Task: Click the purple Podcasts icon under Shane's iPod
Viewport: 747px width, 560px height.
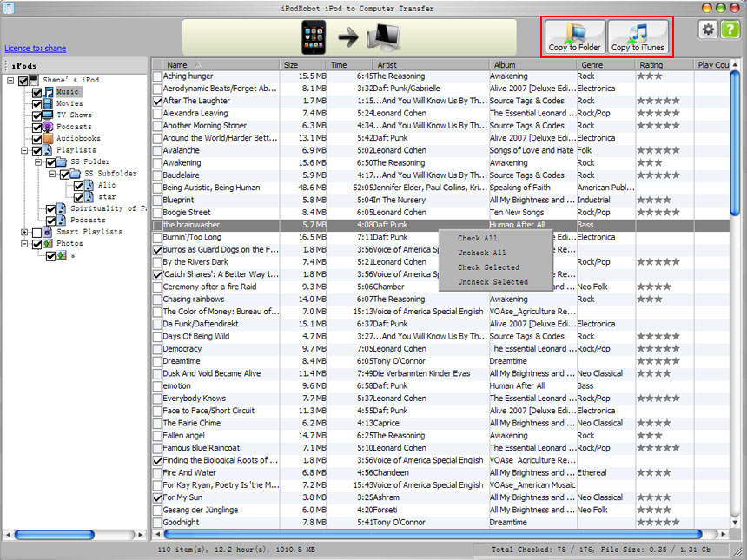Action: click(x=48, y=127)
